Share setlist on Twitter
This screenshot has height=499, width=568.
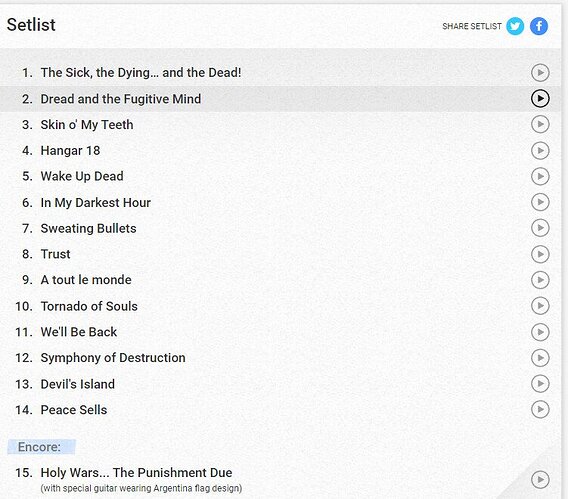515,26
